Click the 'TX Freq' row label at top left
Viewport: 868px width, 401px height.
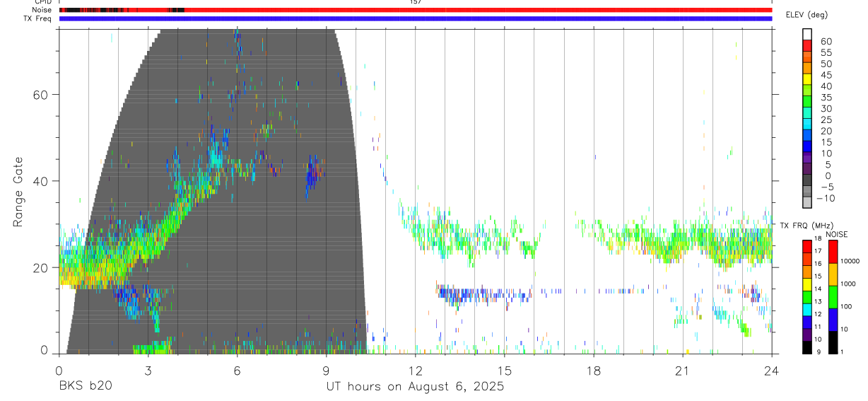[39, 18]
